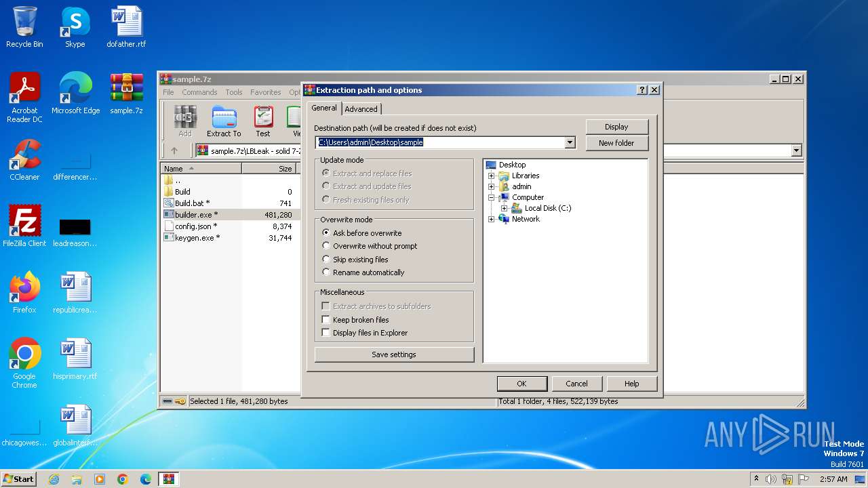868x488 pixels.
Task: Click into the Destination path field
Action: pyautogui.click(x=440, y=142)
